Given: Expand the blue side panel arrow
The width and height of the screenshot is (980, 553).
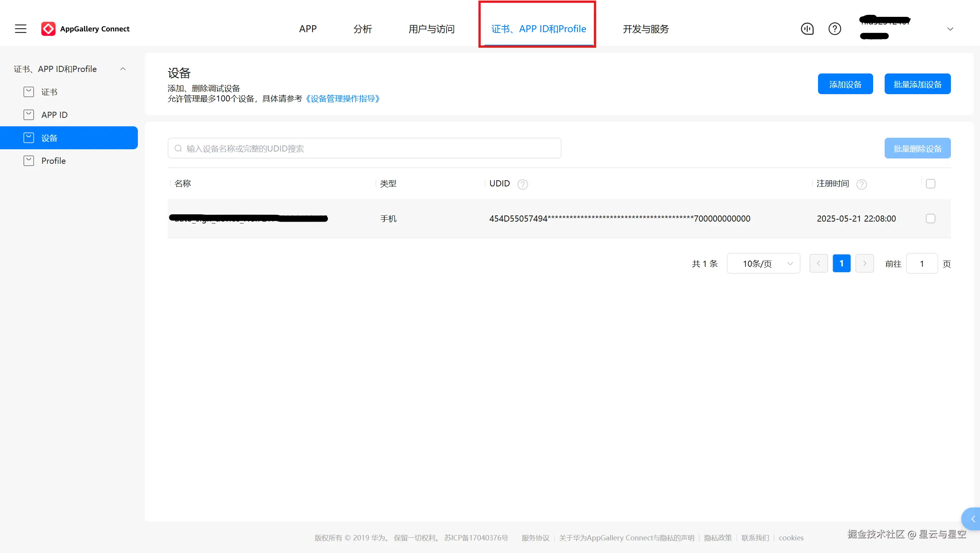Looking at the screenshot, I should [973, 519].
